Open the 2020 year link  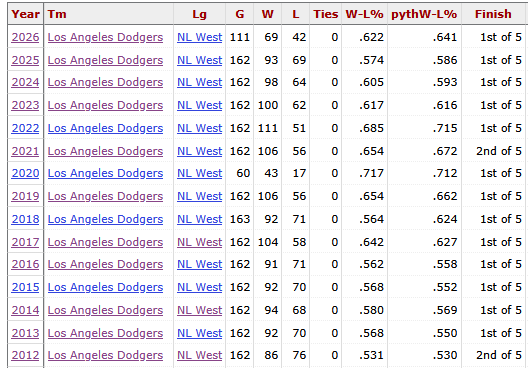coord(25,173)
